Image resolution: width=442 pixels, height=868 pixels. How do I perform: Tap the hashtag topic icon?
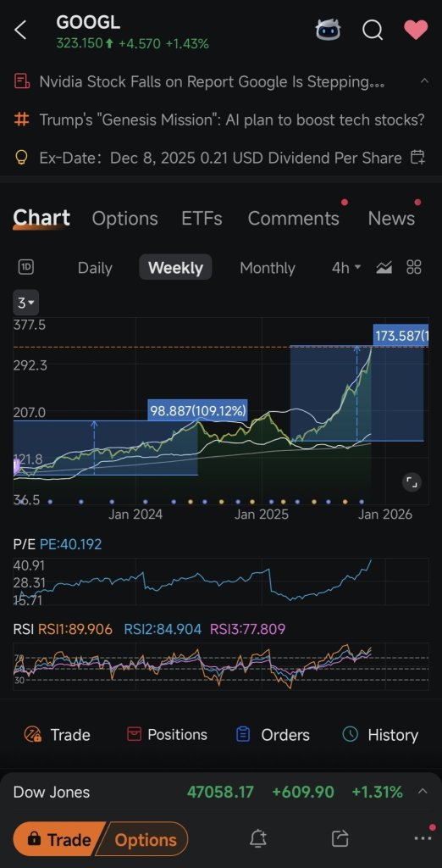[x=21, y=120]
